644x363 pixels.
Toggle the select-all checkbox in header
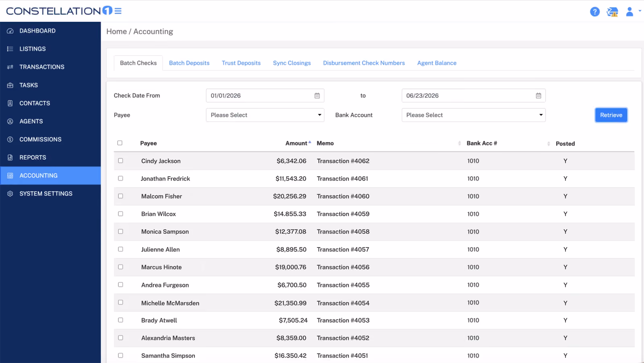[x=120, y=143]
